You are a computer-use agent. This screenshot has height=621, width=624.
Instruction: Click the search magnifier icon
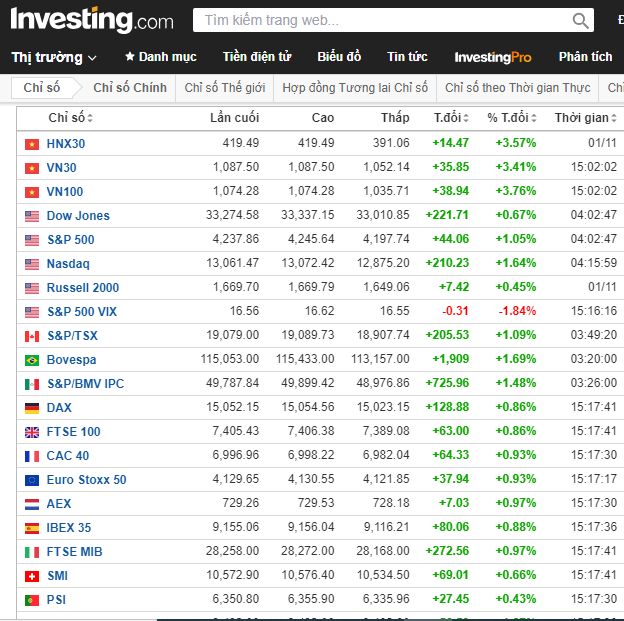point(580,21)
